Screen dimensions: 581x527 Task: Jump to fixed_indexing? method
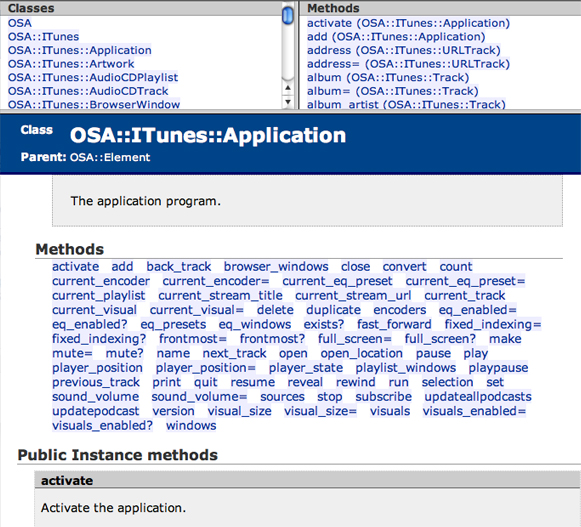click(x=99, y=339)
